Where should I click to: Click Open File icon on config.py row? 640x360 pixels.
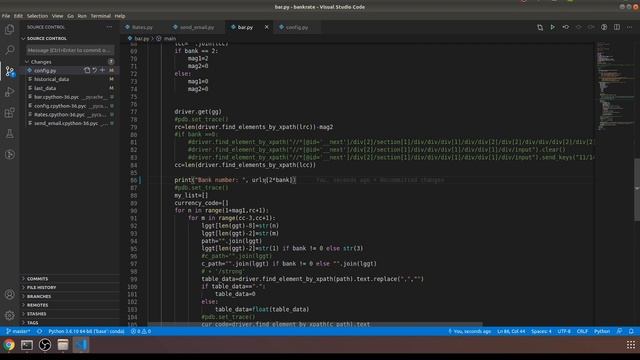87,70
